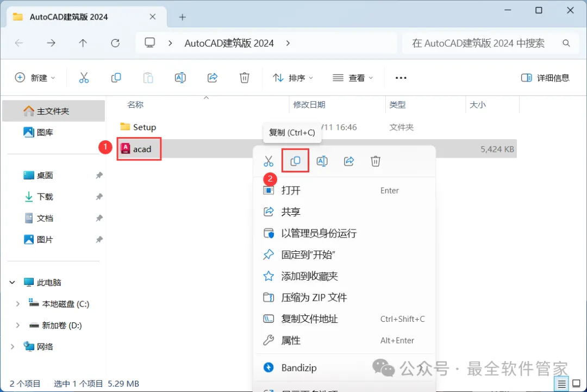Viewport: 587px width, 392px height.
Task: Click the Cut icon in the toolbar
Action: (x=84, y=78)
